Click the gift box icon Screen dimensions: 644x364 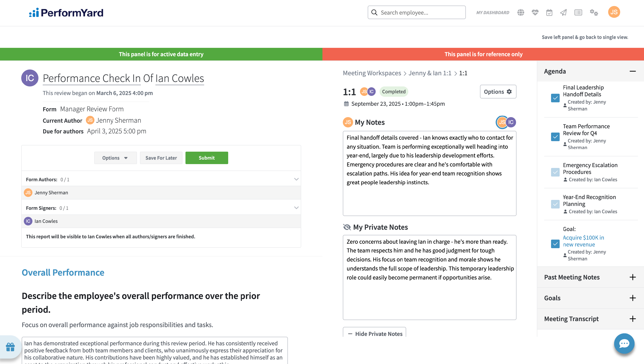pyautogui.click(x=10, y=347)
